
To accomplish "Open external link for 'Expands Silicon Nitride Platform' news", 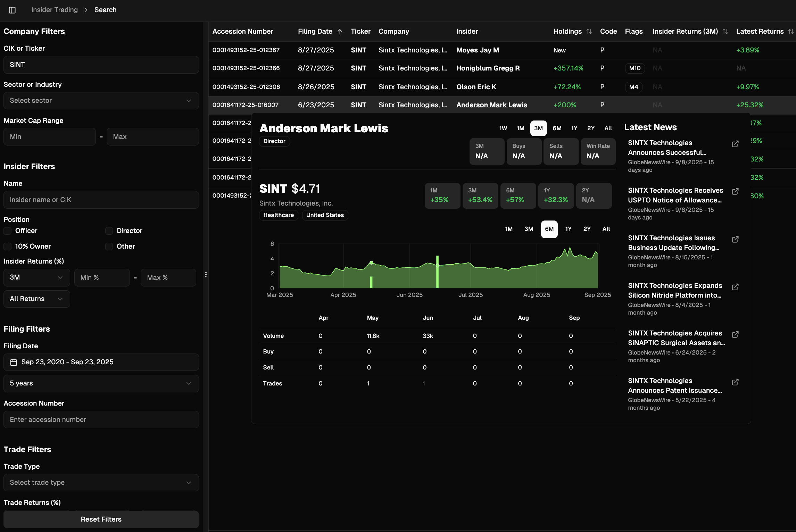I will point(735,287).
